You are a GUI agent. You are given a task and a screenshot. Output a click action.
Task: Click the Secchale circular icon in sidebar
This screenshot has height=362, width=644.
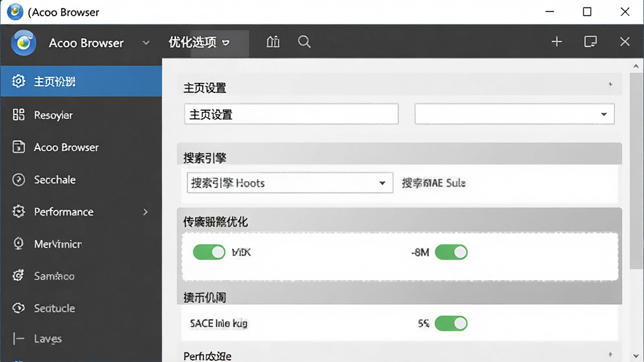[x=18, y=179]
